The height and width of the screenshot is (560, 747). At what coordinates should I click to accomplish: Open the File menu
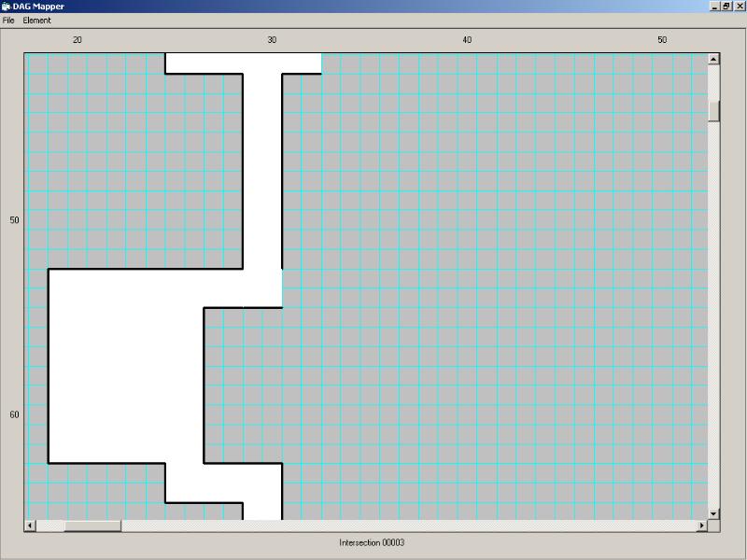click(x=8, y=21)
